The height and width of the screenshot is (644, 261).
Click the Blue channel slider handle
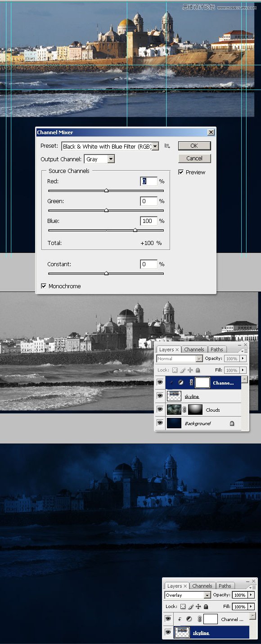coord(135,230)
